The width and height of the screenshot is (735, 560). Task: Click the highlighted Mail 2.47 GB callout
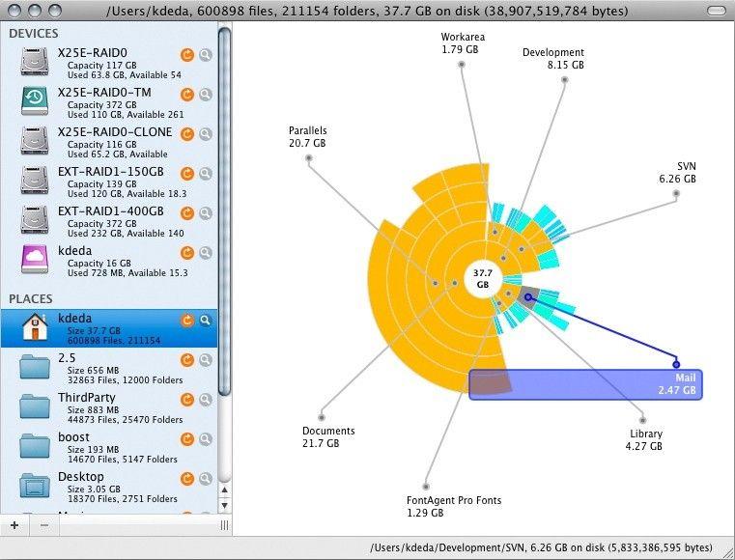tap(585, 384)
